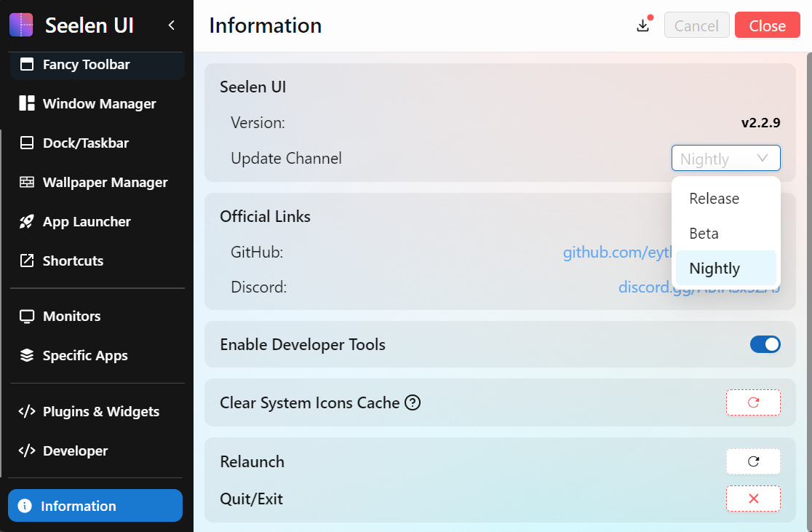Open the Monitors section
This screenshot has height=532, width=812.
[97, 316]
